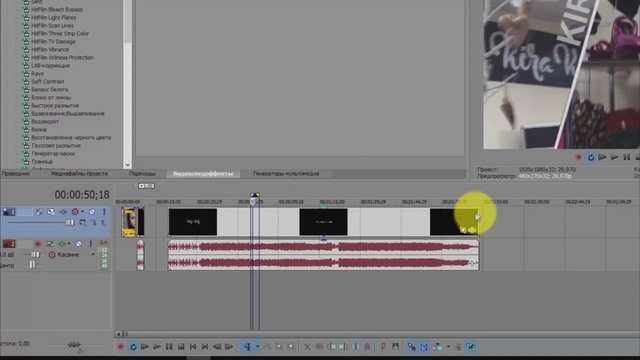Select the Selection Edit tool
Image resolution: width=640 pixels, height=360 pixels.
pyautogui.click(x=279, y=347)
